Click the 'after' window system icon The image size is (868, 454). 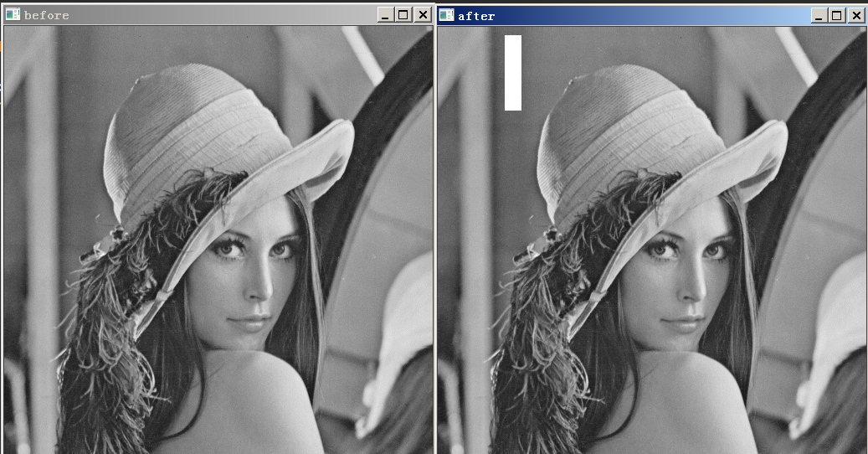tap(446, 16)
